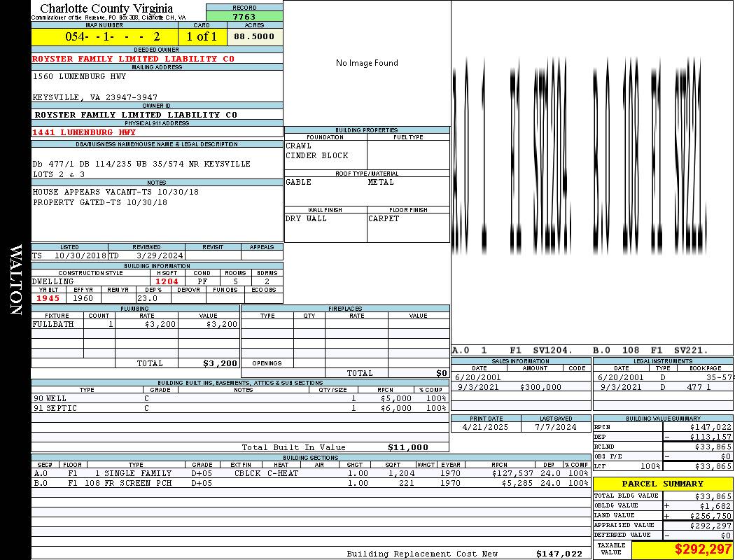Click roof type GABLE

tap(298, 182)
